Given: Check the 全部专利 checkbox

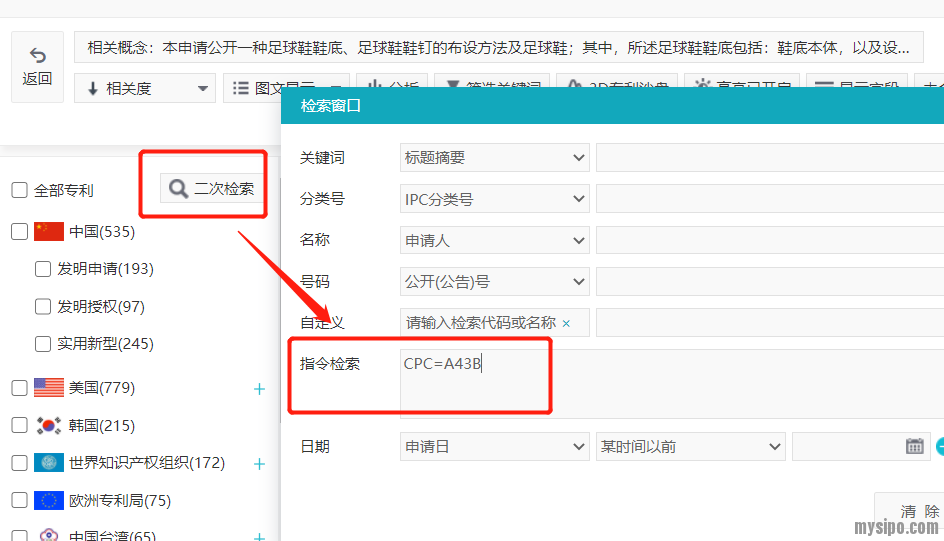Looking at the screenshot, I should click(19, 190).
